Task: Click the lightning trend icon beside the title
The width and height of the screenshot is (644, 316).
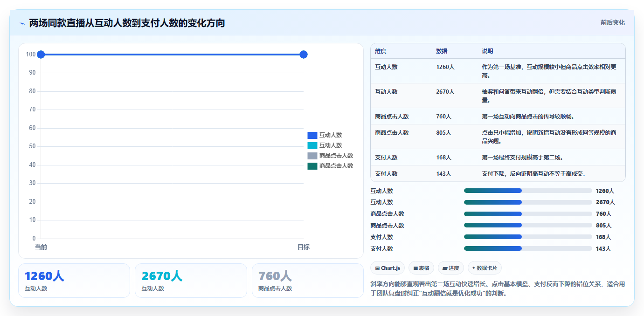Action: (22, 23)
